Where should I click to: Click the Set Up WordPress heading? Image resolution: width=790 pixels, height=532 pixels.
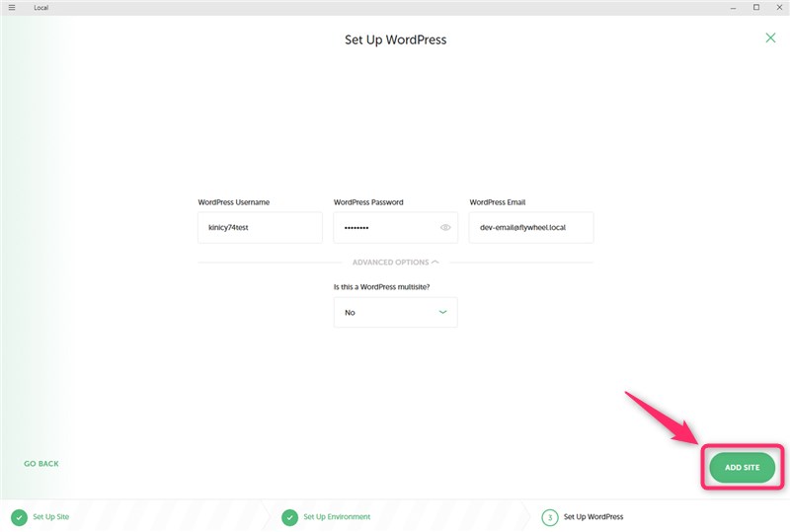coord(396,39)
